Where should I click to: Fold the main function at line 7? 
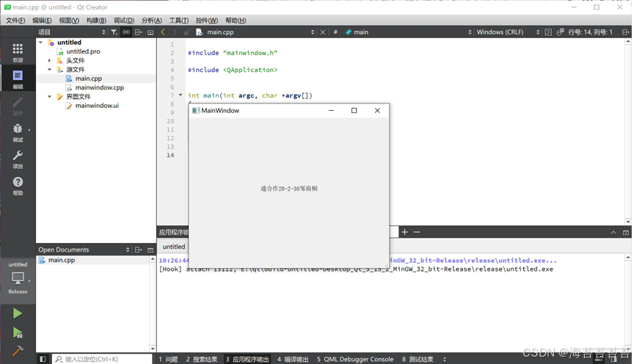(181, 95)
